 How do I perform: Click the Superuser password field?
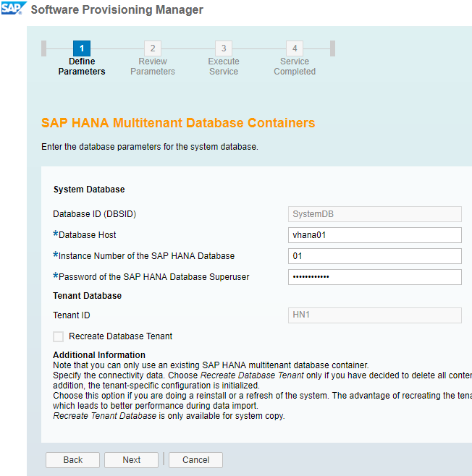(x=375, y=277)
